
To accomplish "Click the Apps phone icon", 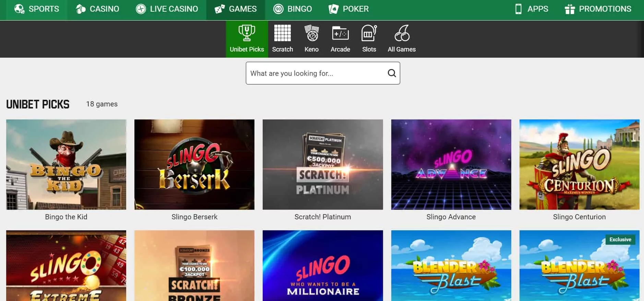I will (518, 9).
